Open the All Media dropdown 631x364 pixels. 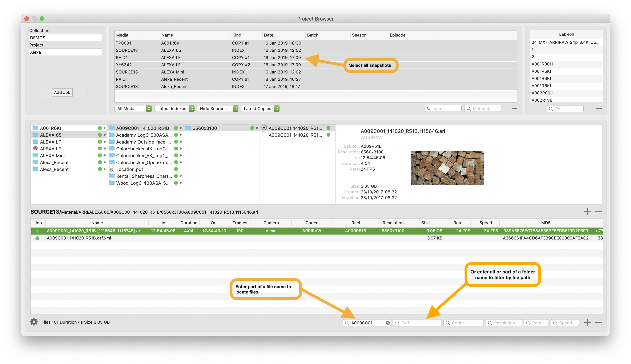coord(133,109)
